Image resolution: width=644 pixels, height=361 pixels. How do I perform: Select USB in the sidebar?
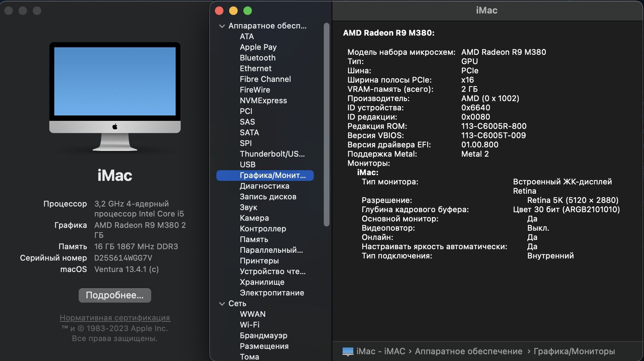tap(248, 164)
